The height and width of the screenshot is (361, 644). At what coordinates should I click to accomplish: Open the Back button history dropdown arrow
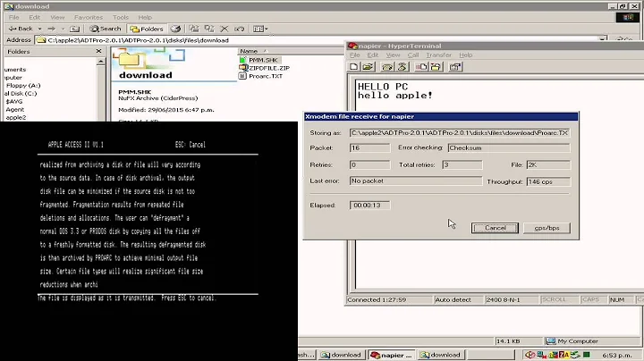[40, 29]
